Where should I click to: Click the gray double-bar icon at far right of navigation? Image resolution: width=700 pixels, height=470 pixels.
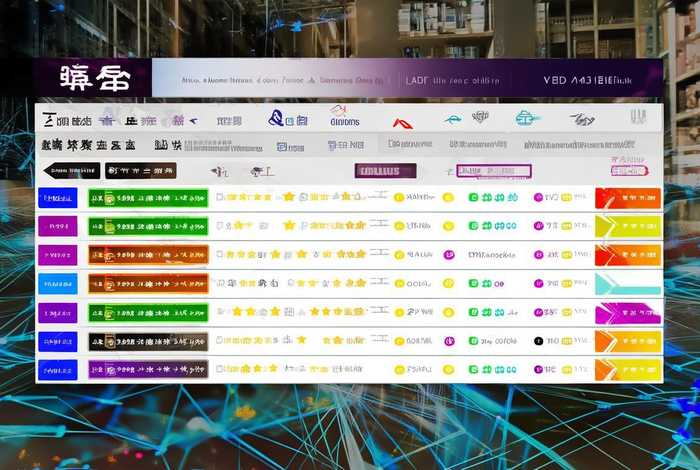[x=638, y=117]
